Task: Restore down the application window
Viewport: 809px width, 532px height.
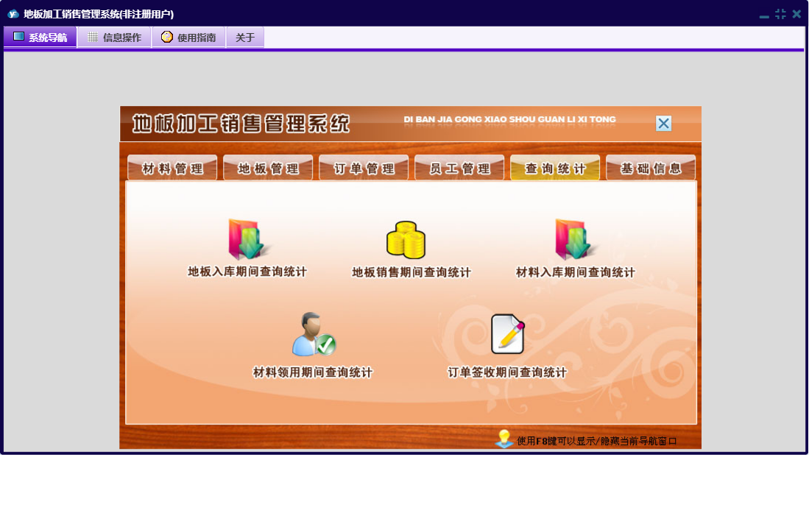Action: 780,14
